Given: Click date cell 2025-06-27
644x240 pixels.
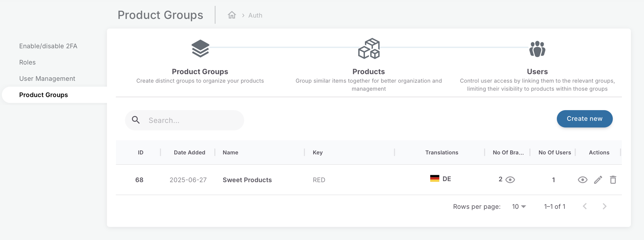Looking at the screenshot, I should 188,180.
